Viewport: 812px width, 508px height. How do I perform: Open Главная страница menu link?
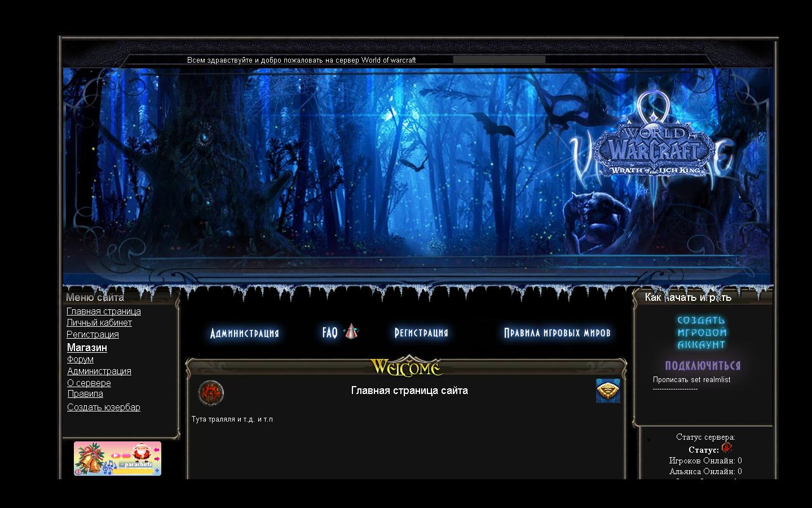pos(104,311)
